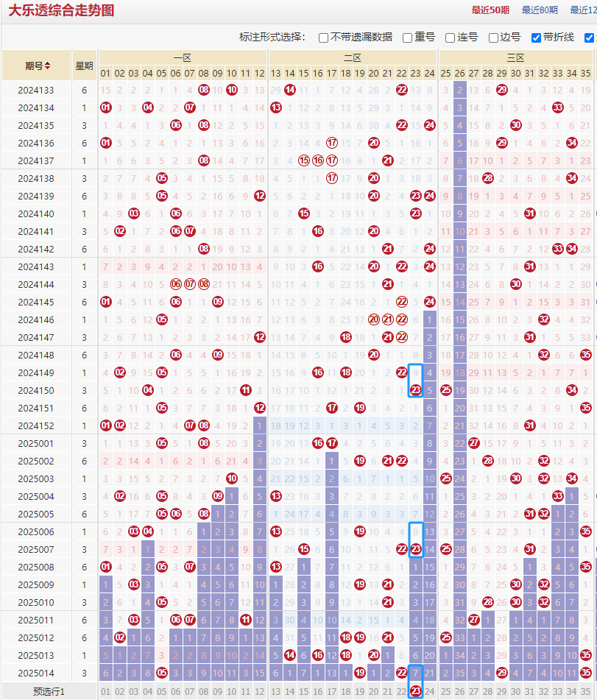Check the 边号 marking option
The height and width of the screenshot is (700, 597).
[493, 38]
